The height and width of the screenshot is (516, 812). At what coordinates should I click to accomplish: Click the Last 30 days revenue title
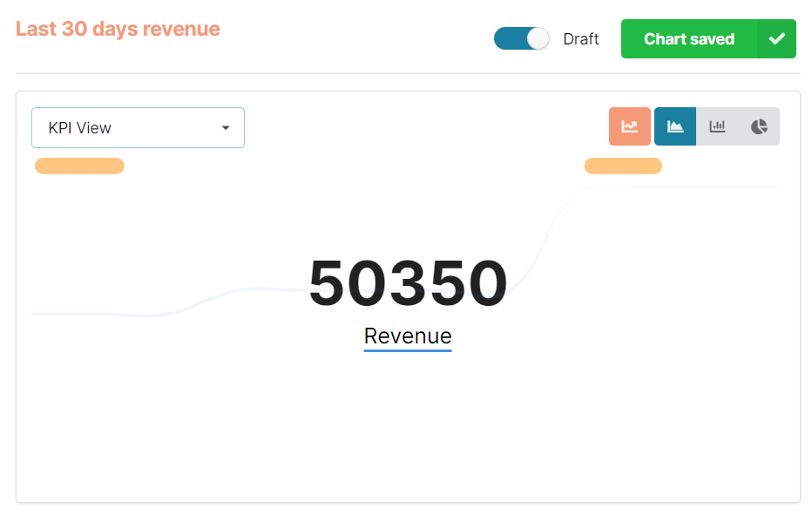[118, 29]
